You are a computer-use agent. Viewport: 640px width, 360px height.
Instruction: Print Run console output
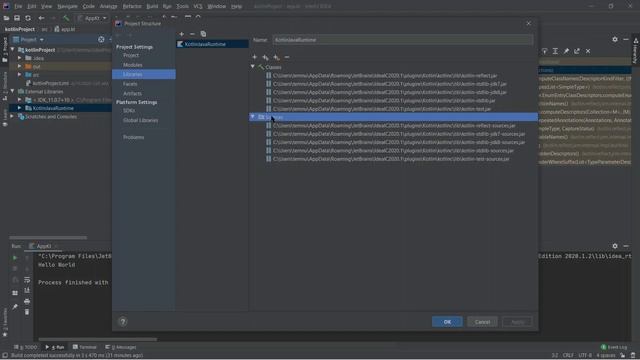(27, 301)
